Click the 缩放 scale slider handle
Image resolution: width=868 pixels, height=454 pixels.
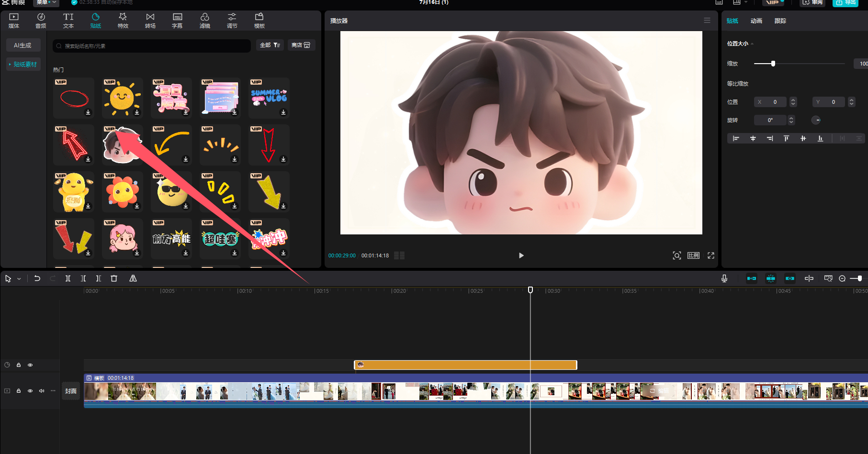[773, 64]
